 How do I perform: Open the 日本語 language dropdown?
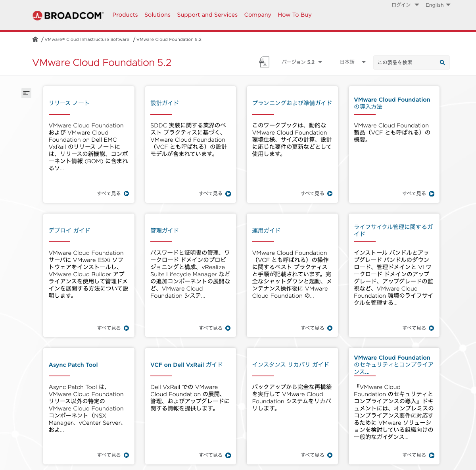click(352, 62)
